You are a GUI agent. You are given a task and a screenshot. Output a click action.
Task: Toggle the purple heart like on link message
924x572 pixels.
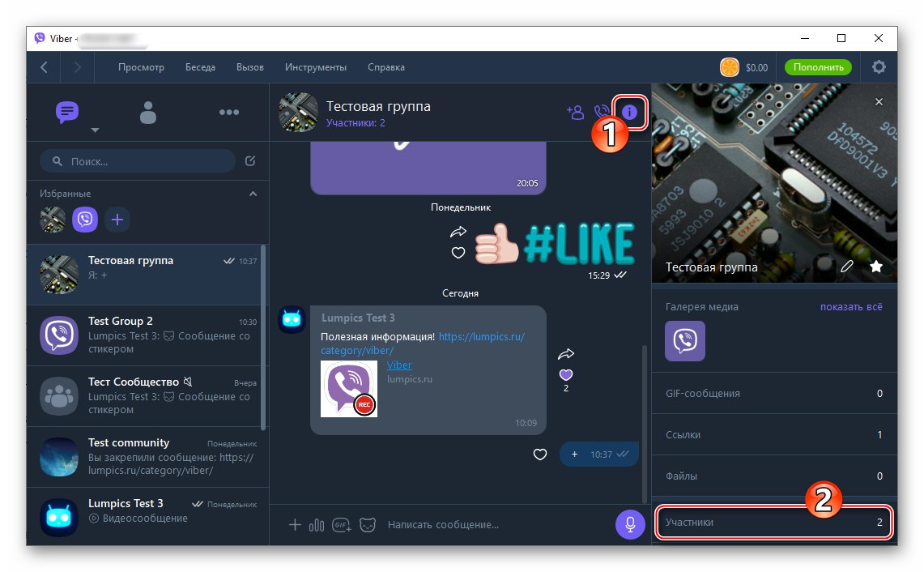pos(566,374)
